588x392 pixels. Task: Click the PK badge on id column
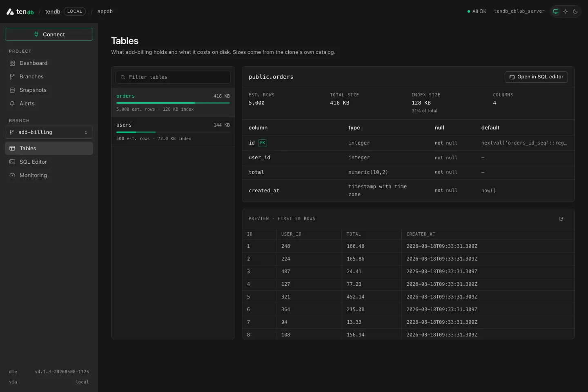[x=263, y=143]
